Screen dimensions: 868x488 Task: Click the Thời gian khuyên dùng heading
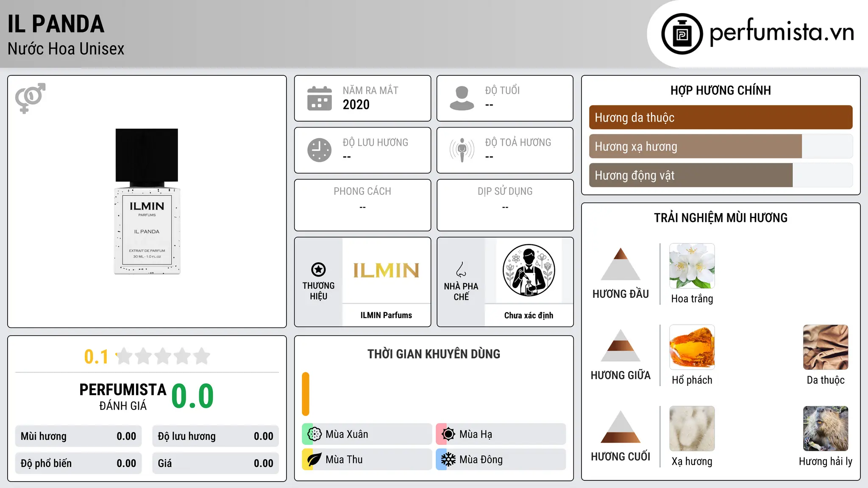[434, 354]
